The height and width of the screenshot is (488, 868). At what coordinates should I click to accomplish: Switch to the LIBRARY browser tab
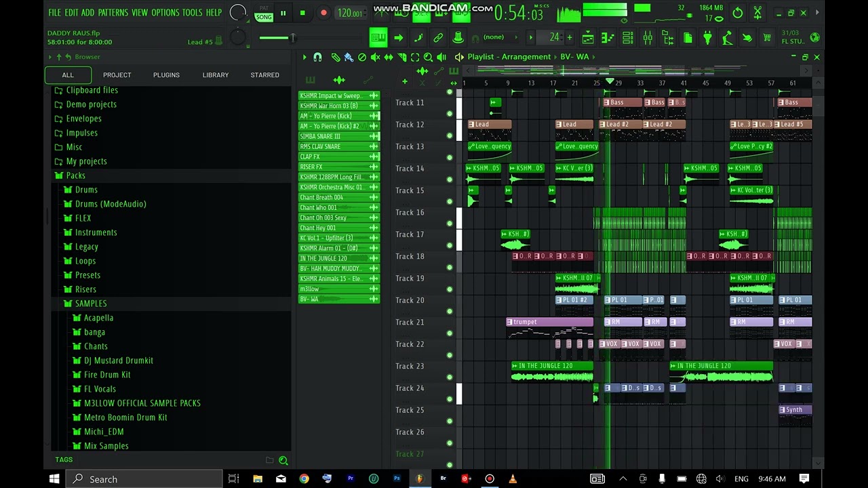pos(216,75)
